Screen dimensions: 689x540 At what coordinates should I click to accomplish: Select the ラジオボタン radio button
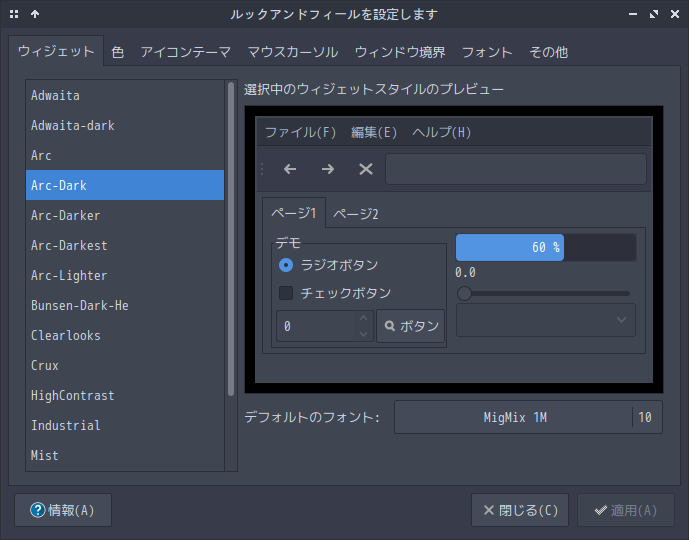tap(286, 265)
